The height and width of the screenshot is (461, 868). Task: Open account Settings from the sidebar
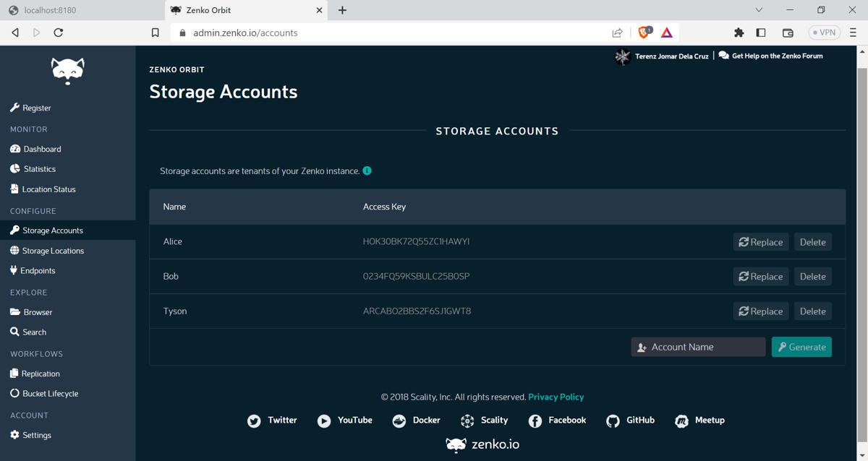pyautogui.click(x=35, y=434)
